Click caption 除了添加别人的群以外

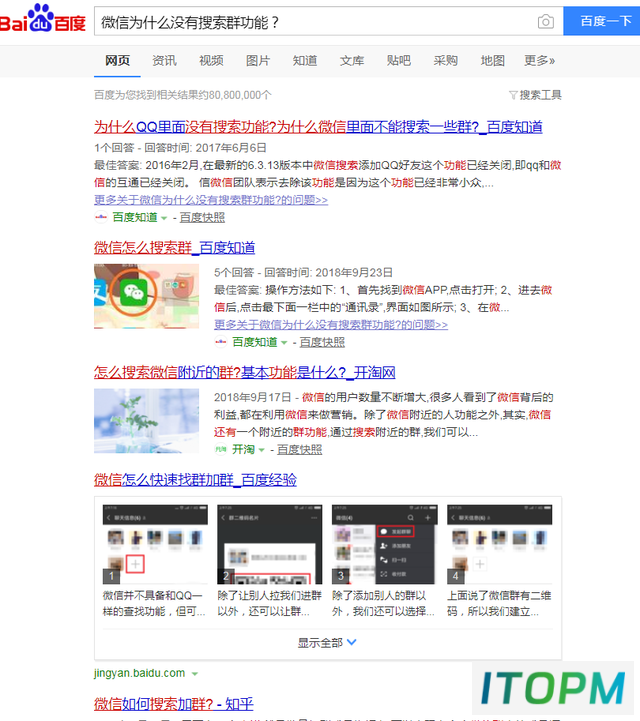pyautogui.click(x=383, y=603)
